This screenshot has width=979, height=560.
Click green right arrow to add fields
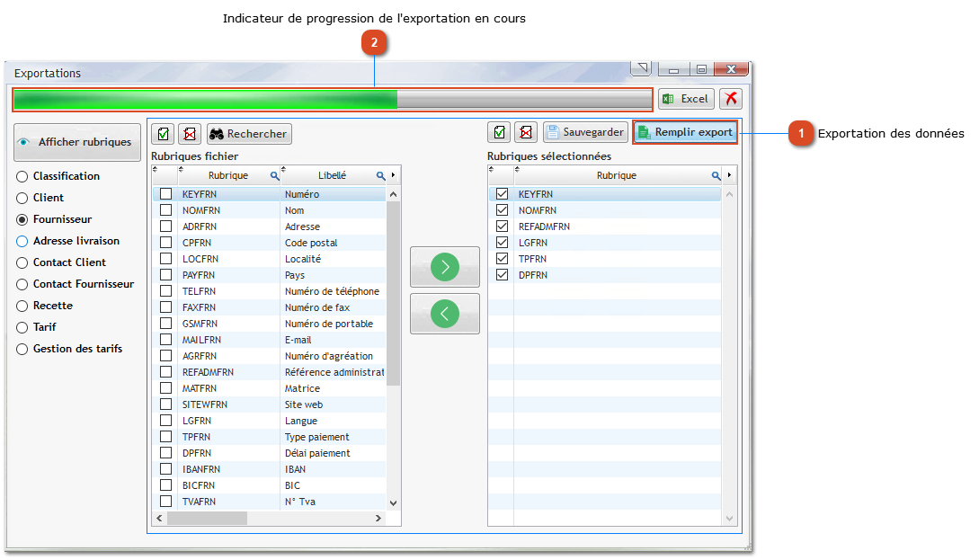click(444, 267)
